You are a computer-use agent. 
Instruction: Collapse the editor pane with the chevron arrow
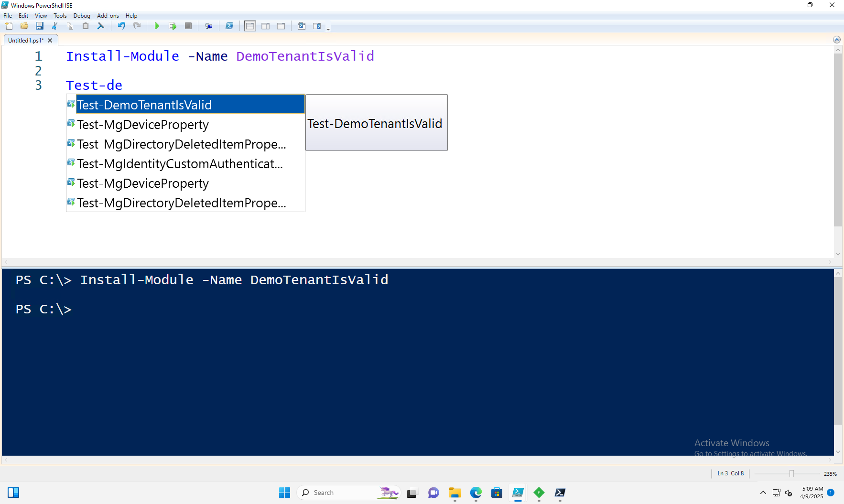tap(837, 40)
